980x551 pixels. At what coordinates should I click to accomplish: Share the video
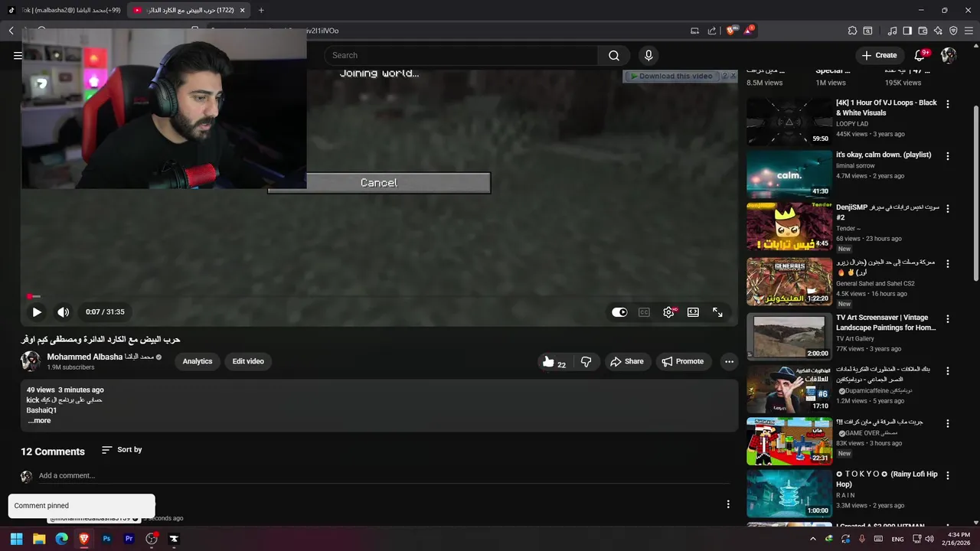(626, 361)
